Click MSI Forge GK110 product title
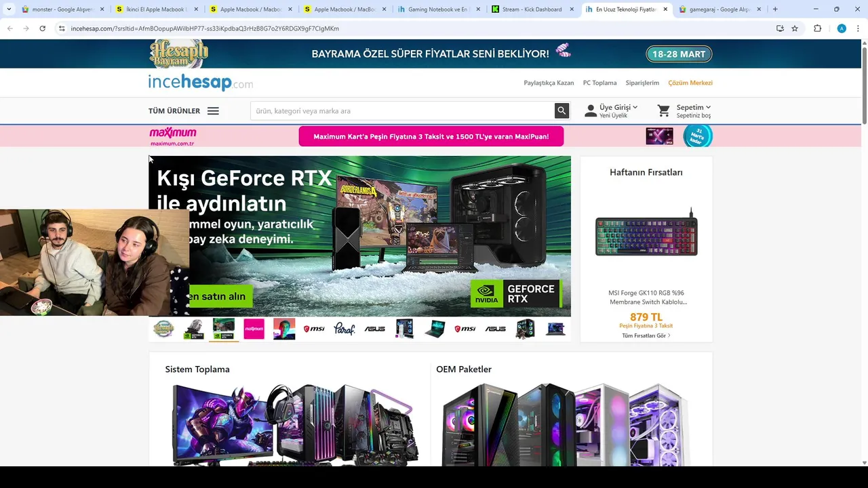Image resolution: width=868 pixels, height=488 pixels. point(646,298)
